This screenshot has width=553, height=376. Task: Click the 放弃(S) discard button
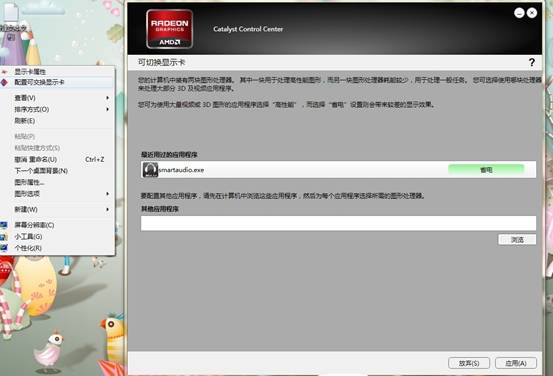coord(469,363)
